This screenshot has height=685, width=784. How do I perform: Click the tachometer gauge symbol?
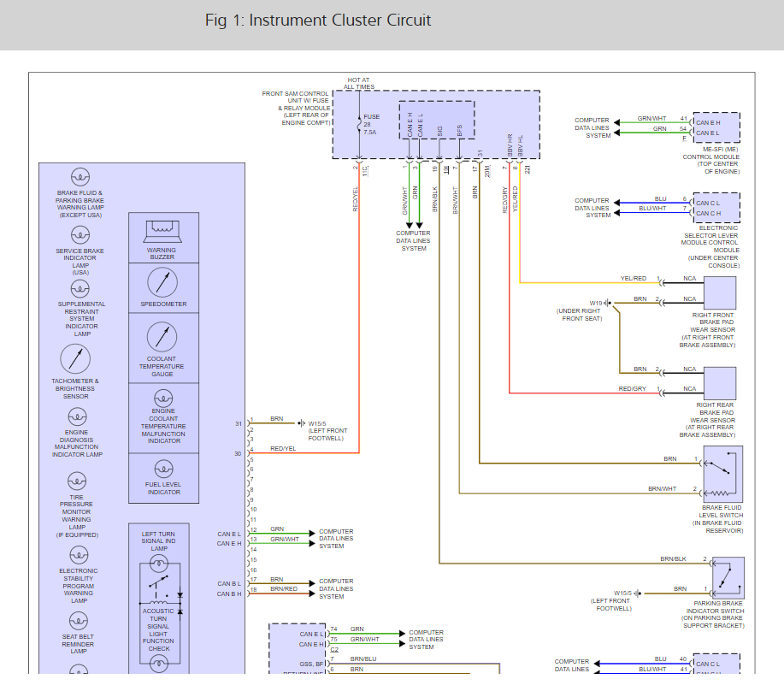(x=75, y=358)
